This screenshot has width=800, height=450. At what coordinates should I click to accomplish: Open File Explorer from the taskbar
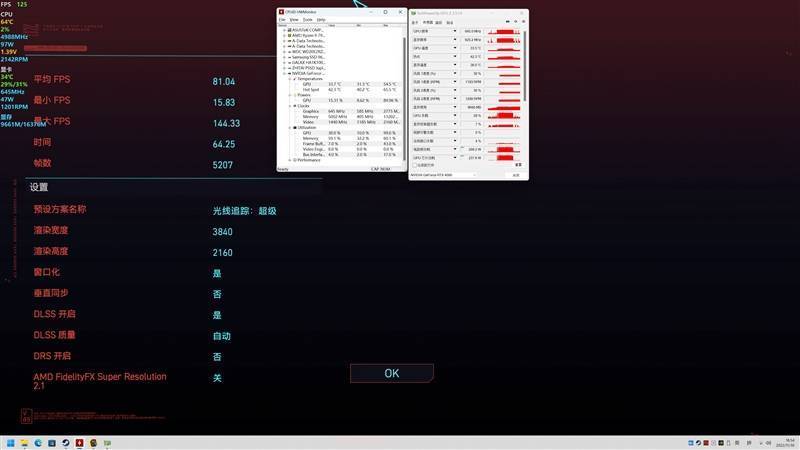pos(24,443)
